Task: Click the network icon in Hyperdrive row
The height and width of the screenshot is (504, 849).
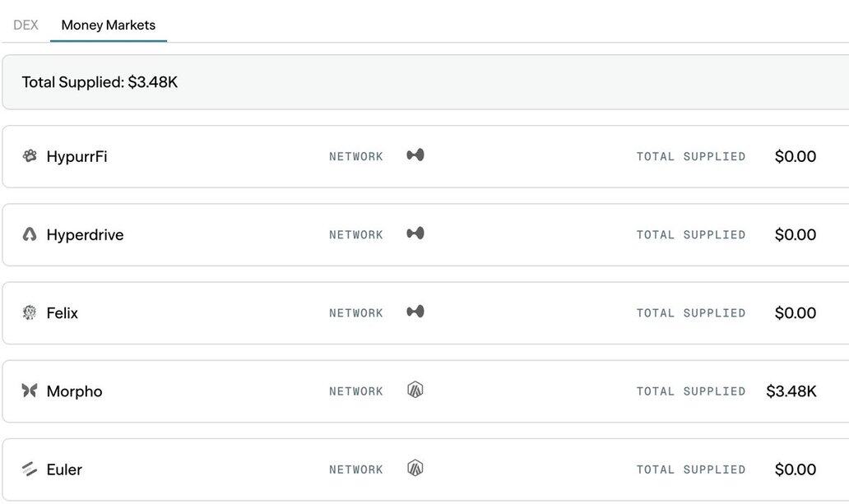Action: (x=415, y=234)
